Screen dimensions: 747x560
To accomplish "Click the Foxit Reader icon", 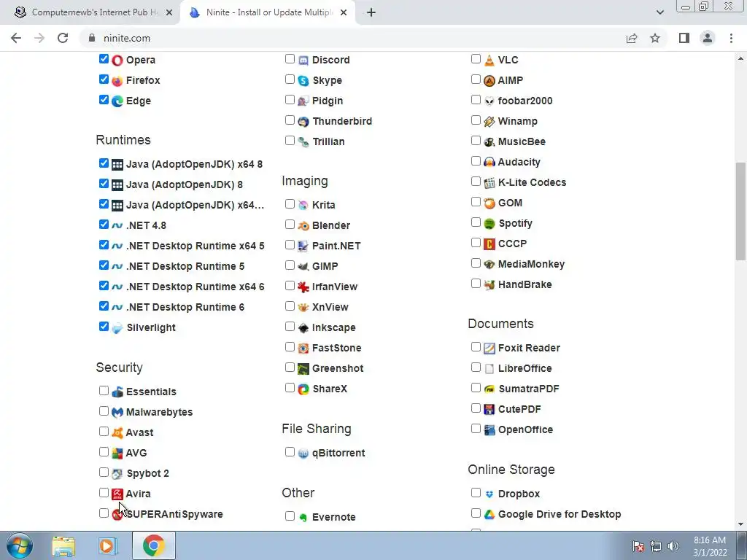I will click(x=489, y=348).
